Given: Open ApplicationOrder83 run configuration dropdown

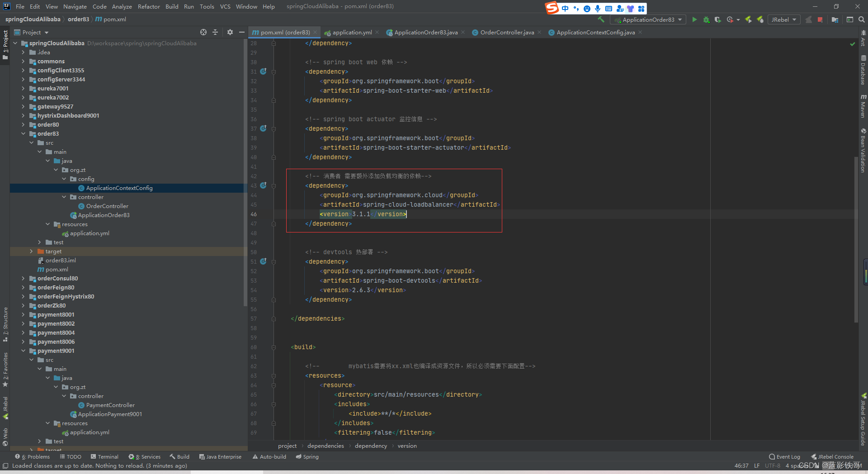Looking at the screenshot, I should (648, 19).
